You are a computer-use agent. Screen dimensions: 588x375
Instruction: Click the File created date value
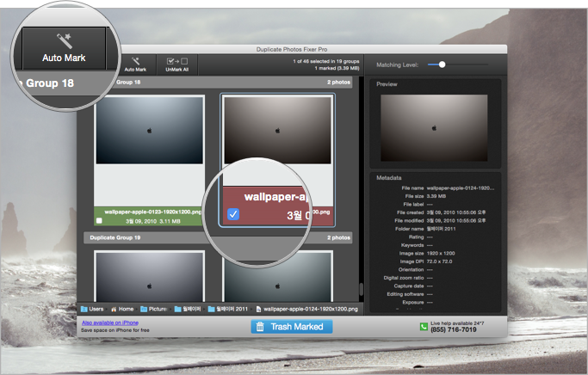pyautogui.click(x=456, y=212)
